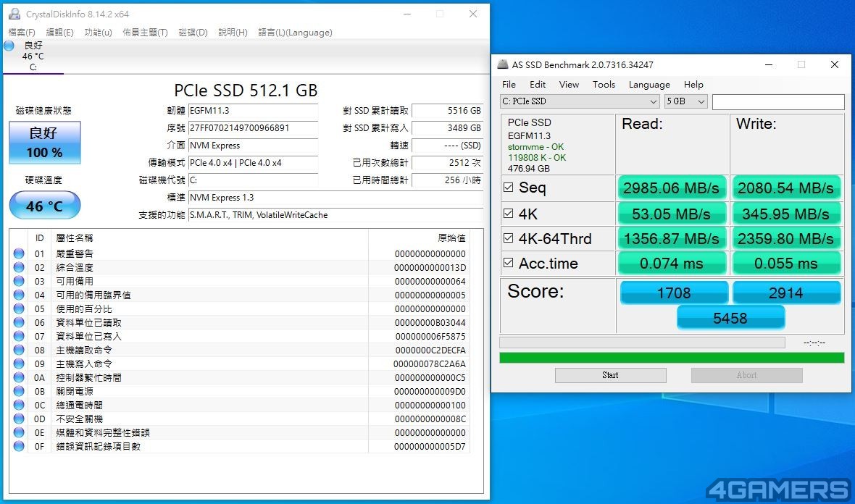The width and height of the screenshot is (855, 504).
Task: Open AS SSD Help menu
Action: 693,85
